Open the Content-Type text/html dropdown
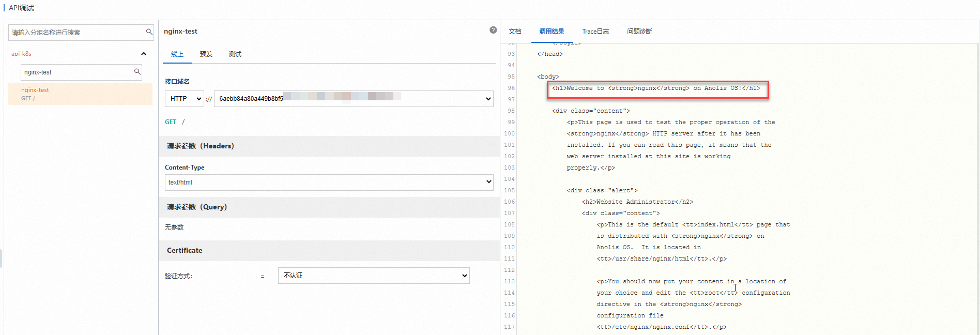Image resolution: width=980 pixels, height=335 pixels. (329, 182)
